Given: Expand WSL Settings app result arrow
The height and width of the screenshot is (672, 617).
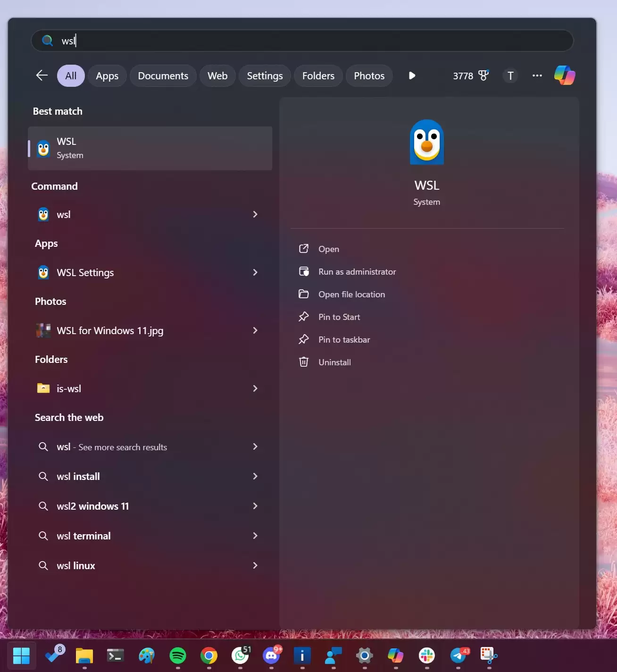Looking at the screenshot, I should 255,272.
